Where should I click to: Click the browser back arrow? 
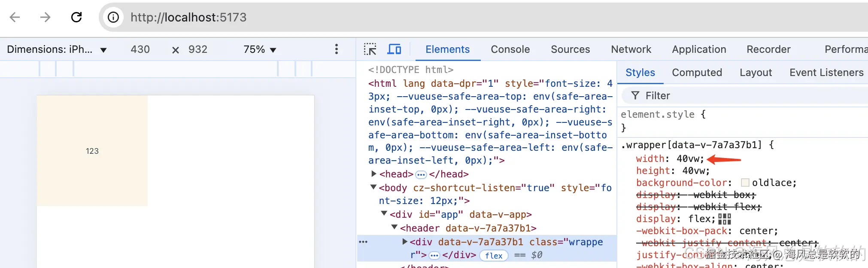(15, 17)
